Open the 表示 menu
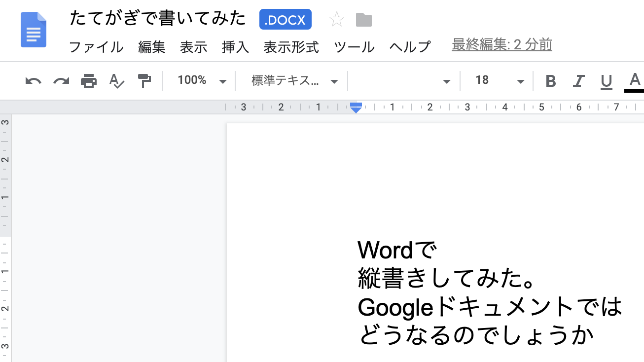Screen dimensions: 644x362 point(193,47)
